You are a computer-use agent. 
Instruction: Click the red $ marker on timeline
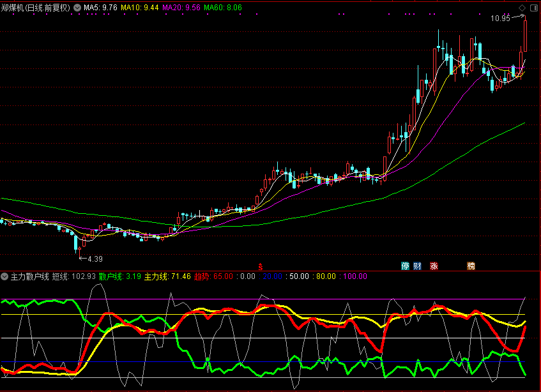click(260, 266)
